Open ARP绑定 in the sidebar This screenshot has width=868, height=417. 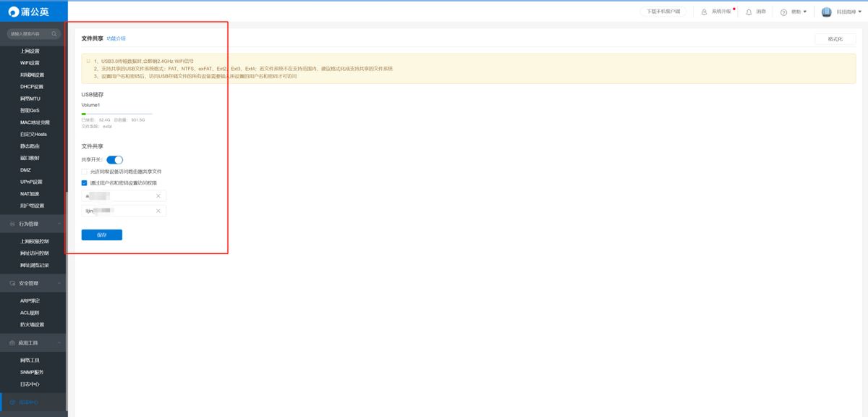point(30,300)
